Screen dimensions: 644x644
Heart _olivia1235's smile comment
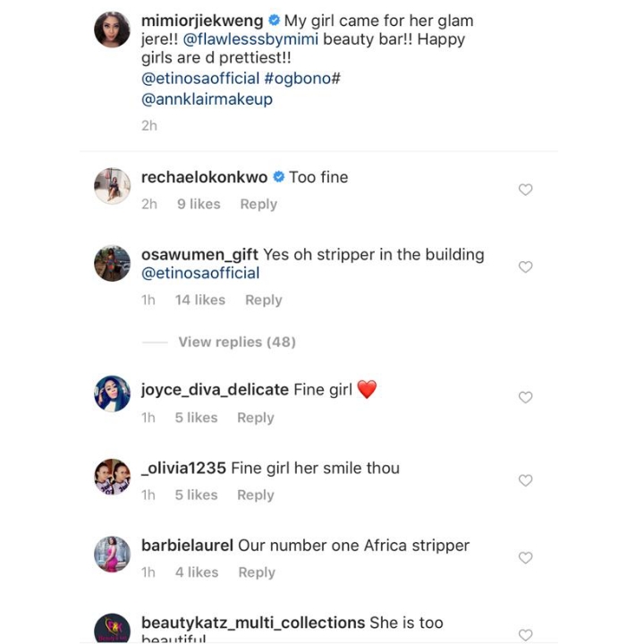click(526, 480)
